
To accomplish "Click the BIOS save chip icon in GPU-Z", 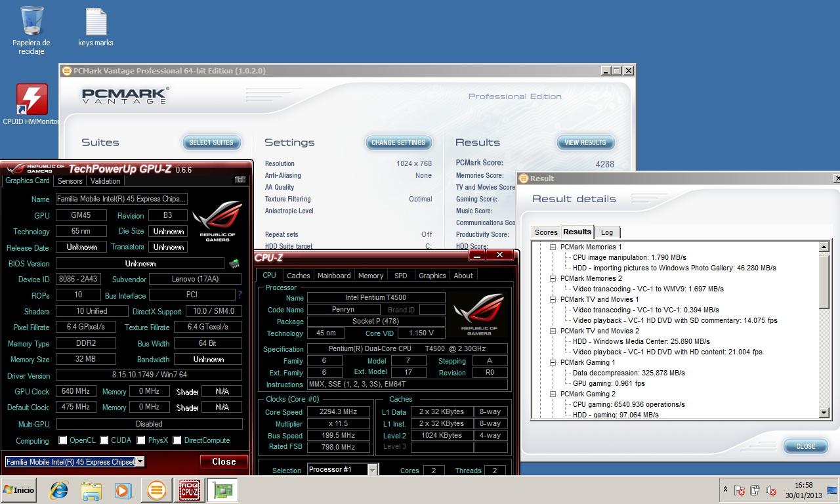I will pyautogui.click(x=234, y=263).
